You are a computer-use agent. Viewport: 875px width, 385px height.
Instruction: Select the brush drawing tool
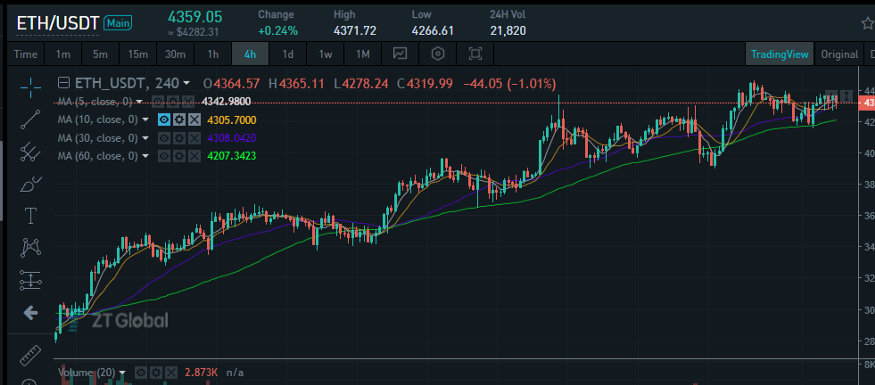(x=31, y=184)
